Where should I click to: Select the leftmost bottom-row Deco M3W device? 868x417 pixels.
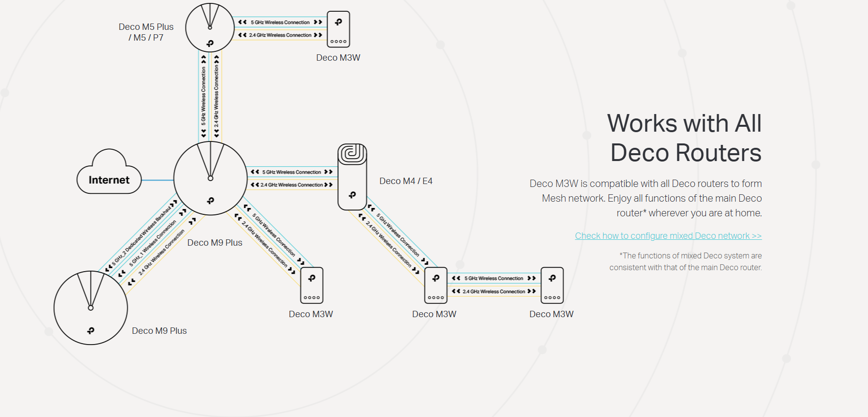(x=312, y=285)
